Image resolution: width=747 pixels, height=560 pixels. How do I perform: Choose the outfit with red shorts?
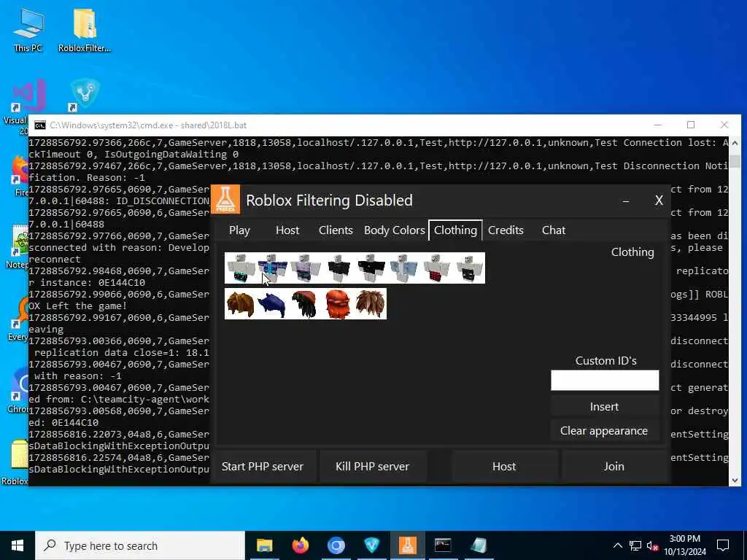[x=436, y=268]
